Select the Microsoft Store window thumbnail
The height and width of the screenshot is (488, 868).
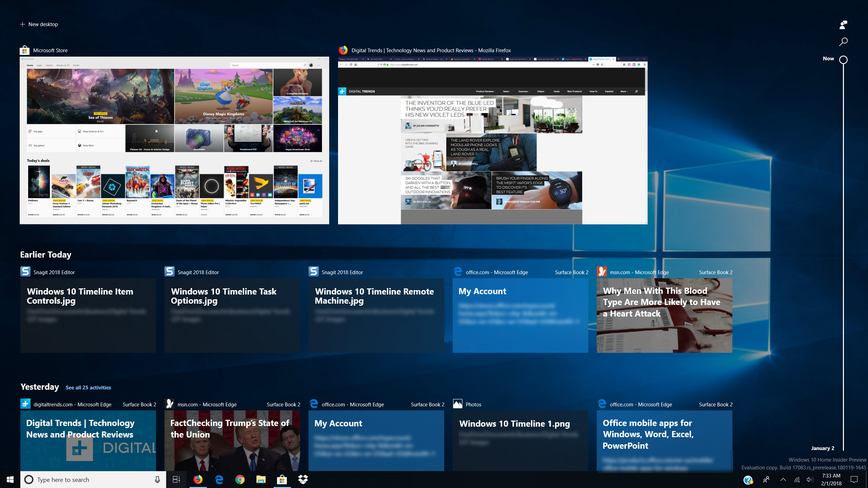click(x=174, y=140)
